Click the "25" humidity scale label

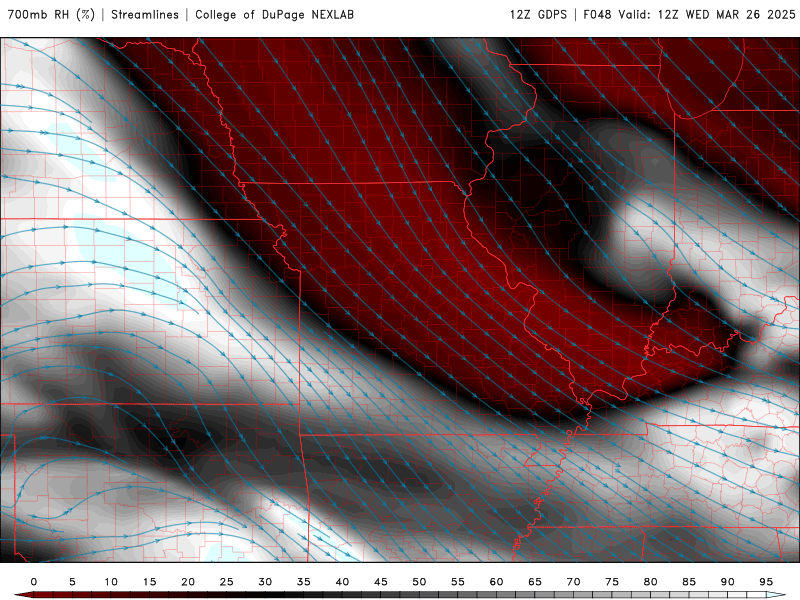tap(227, 582)
